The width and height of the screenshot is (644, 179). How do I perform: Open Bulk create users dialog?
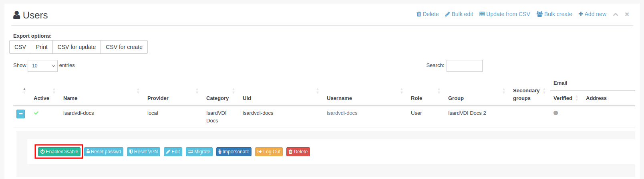554,14
